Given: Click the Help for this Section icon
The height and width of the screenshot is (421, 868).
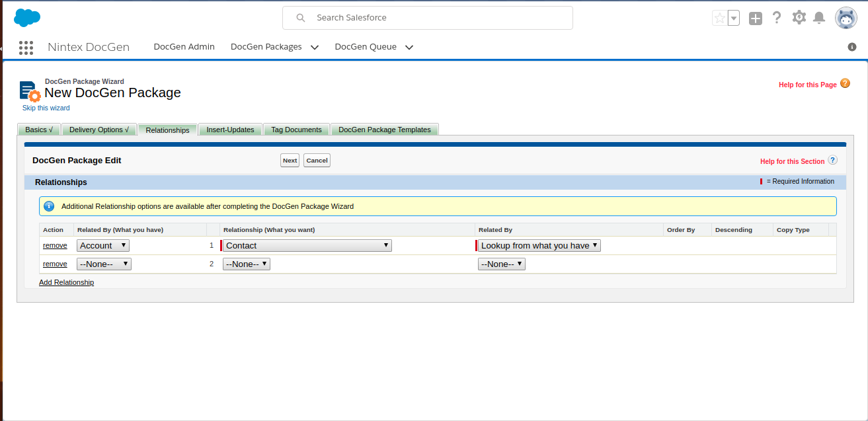Looking at the screenshot, I should coord(832,160).
